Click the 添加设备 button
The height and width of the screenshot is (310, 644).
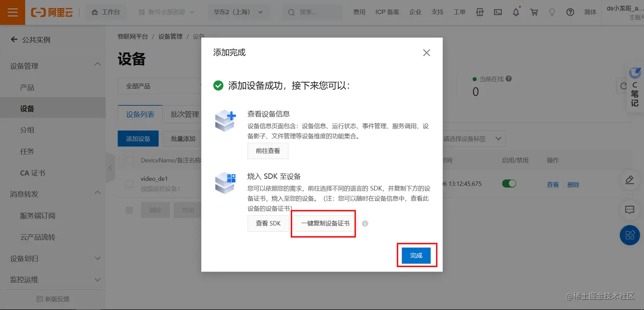[x=138, y=139]
